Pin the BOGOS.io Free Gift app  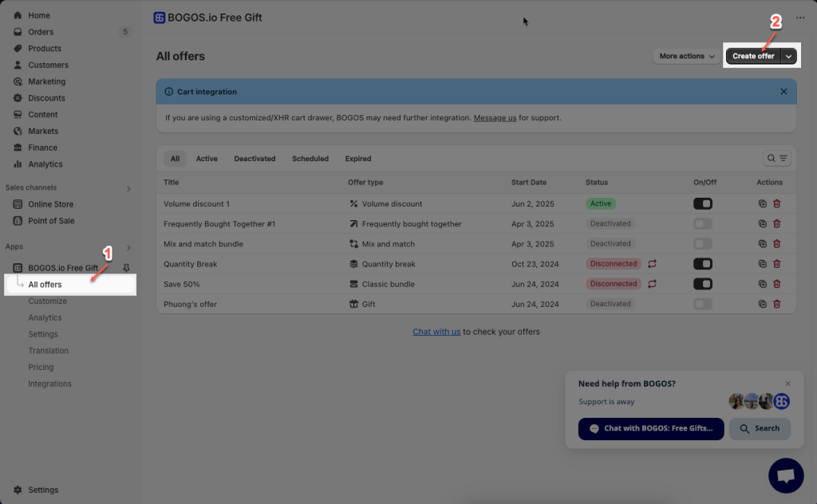(126, 268)
